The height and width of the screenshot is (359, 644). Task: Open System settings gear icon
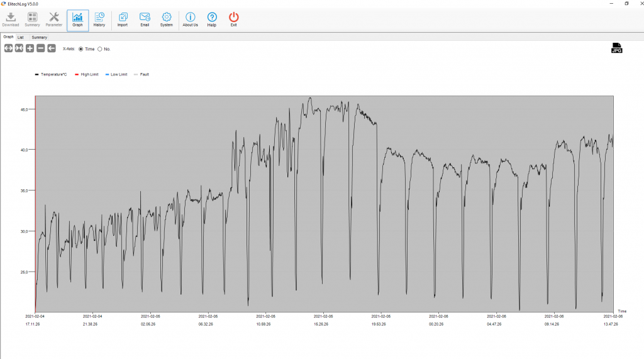(x=166, y=19)
